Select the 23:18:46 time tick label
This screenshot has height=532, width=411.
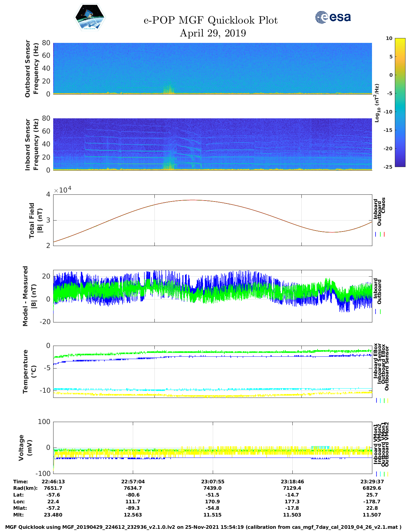(292, 482)
